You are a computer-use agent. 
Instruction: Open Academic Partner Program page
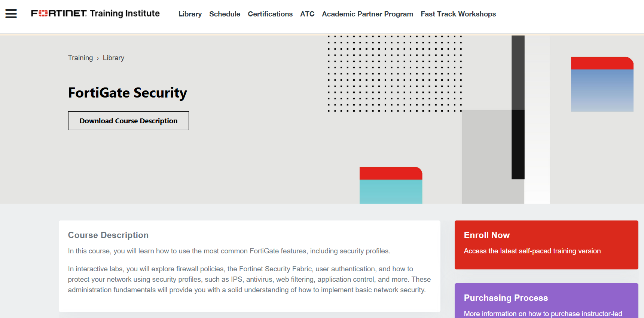click(x=367, y=14)
